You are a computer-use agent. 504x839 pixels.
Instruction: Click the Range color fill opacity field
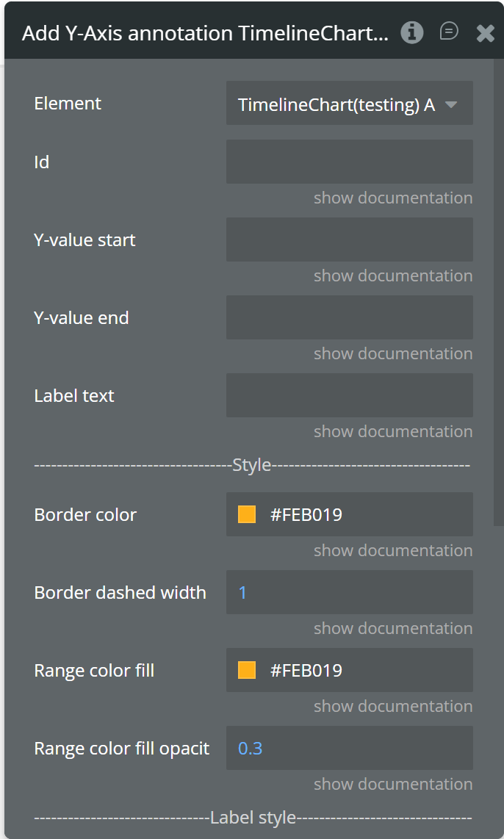pos(349,748)
